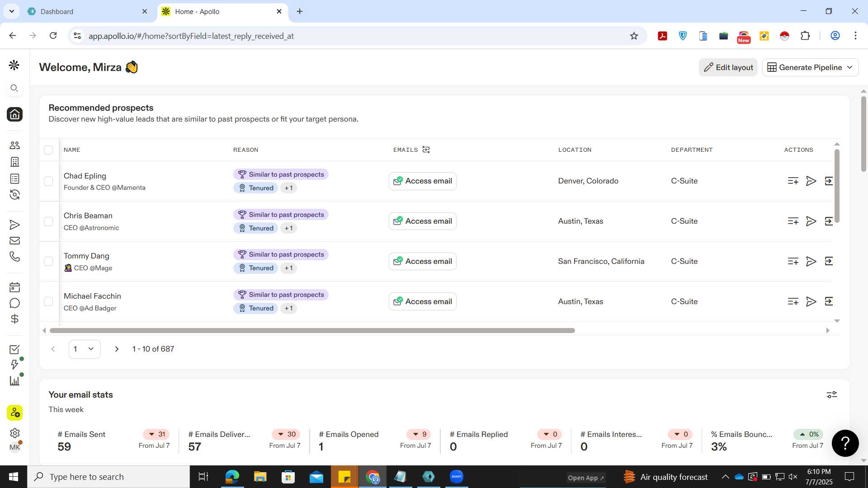Image resolution: width=868 pixels, height=488 pixels.
Task: Select the Tommy Dang row checkbox
Action: tap(48, 261)
